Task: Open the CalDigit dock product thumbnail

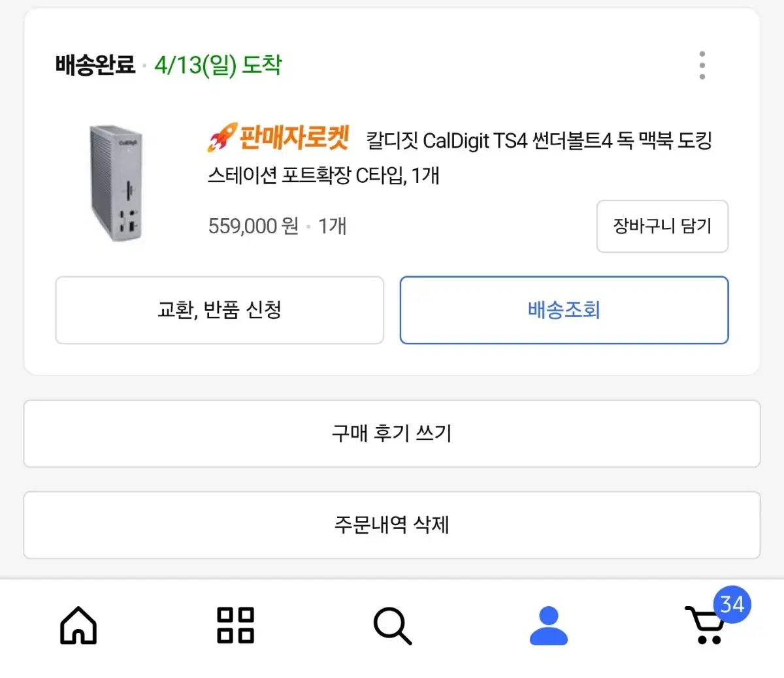Action: point(116,183)
